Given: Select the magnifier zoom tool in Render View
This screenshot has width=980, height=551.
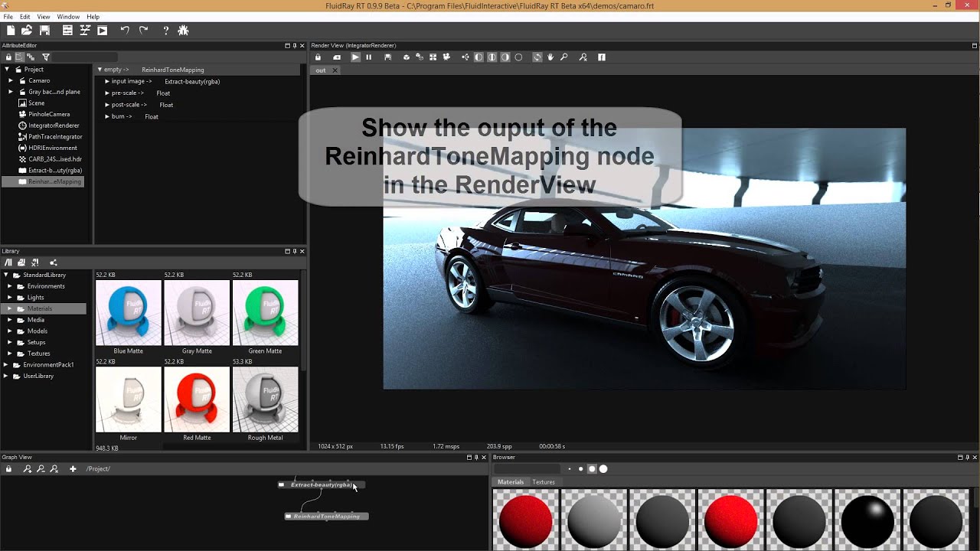Looking at the screenshot, I should coord(563,57).
